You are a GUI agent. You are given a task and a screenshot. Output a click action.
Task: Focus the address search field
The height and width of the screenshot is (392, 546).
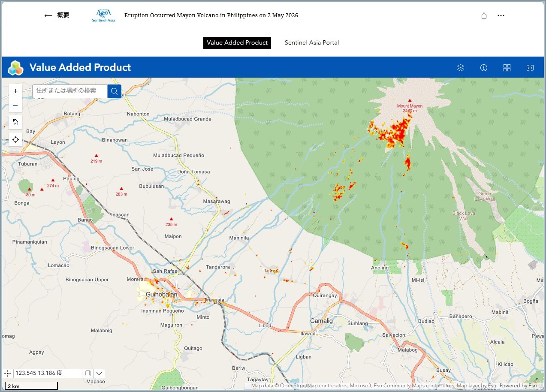70,91
